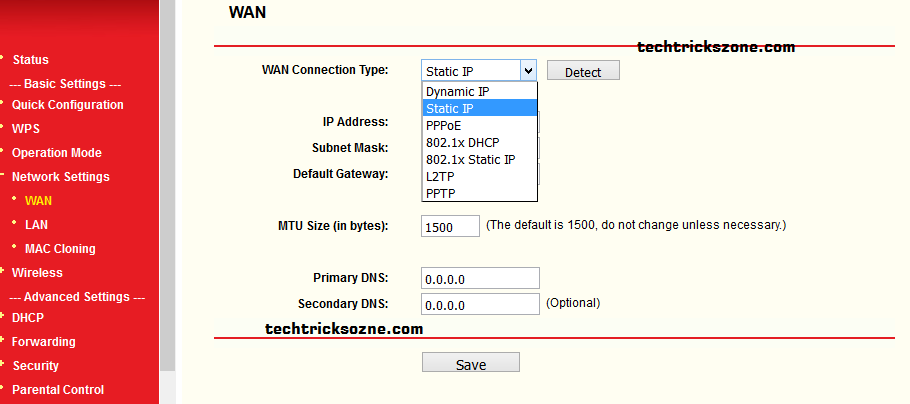Viewport: 910px width, 404px height.
Task: Navigate to Operation Mode
Action: point(56,153)
